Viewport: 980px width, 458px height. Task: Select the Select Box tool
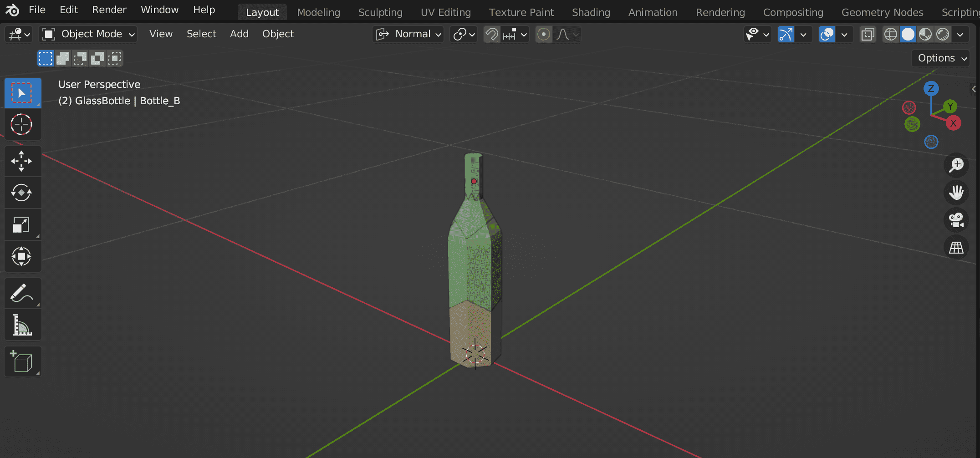tap(23, 93)
